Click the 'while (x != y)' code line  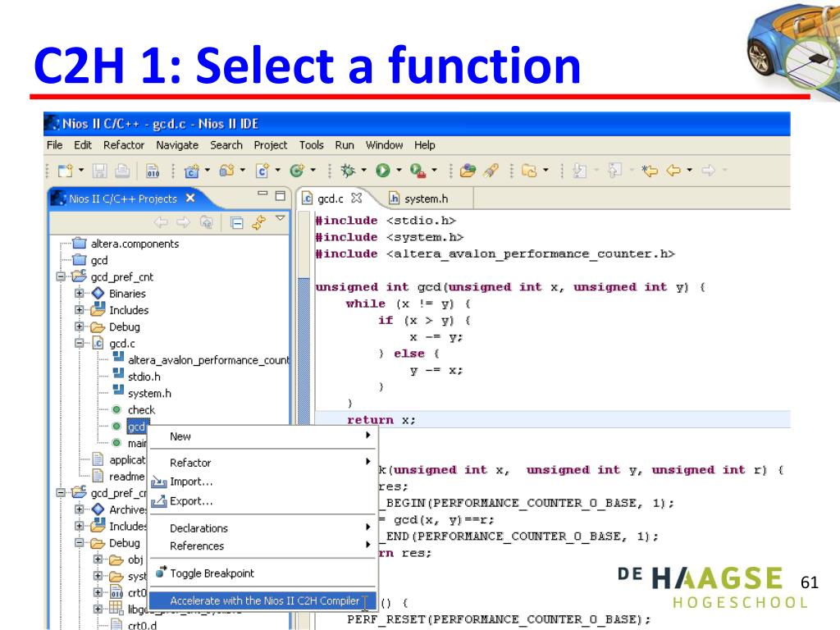408,304
